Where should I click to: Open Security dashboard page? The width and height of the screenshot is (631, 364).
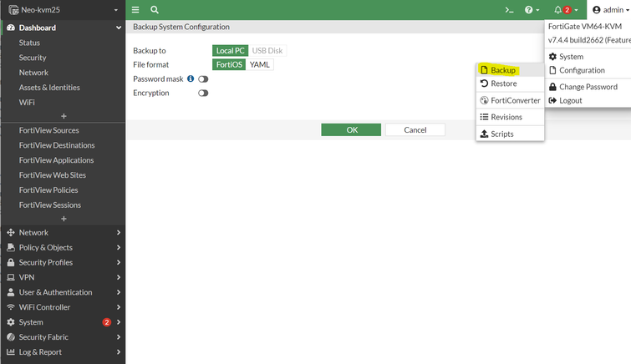point(33,58)
